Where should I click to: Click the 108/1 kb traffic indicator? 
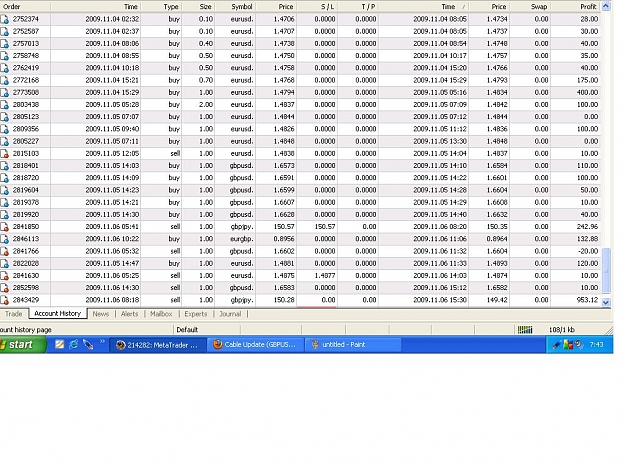click(x=562, y=330)
